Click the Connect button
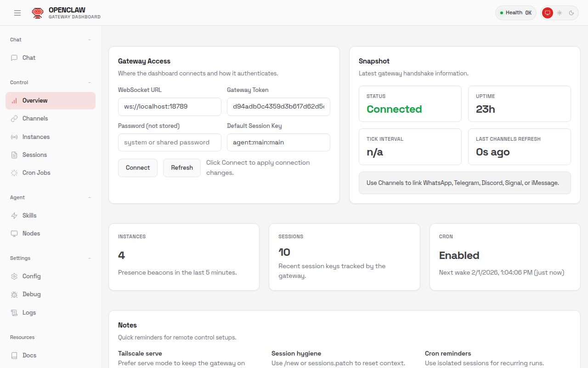The height and width of the screenshot is (368, 588). point(137,167)
